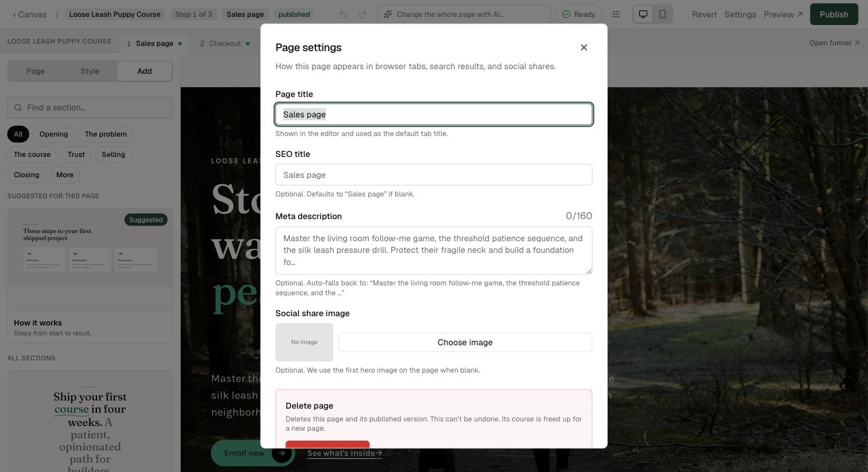The height and width of the screenshot is (472, 868).
Task: Click the published status badge
Action: (x=294, y=14)
